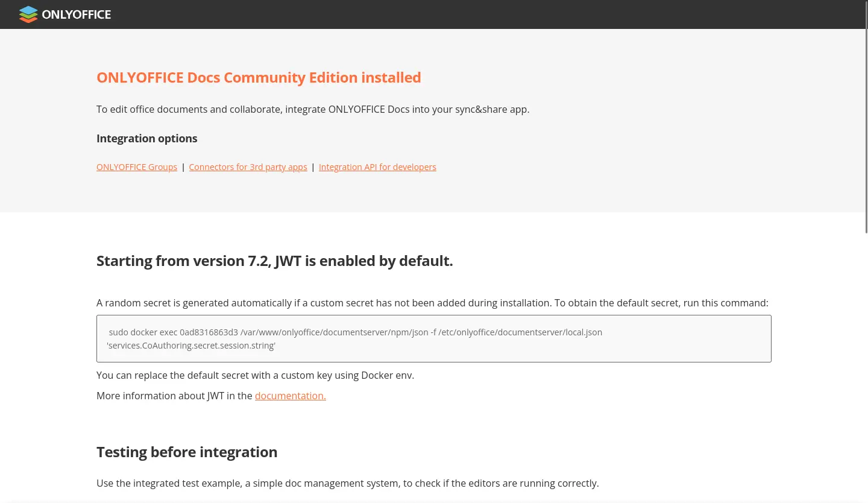This screenshot has width=868, height=503.
Task: Click the 'More information about JWT' text
Action: click(x=174, y=396)
